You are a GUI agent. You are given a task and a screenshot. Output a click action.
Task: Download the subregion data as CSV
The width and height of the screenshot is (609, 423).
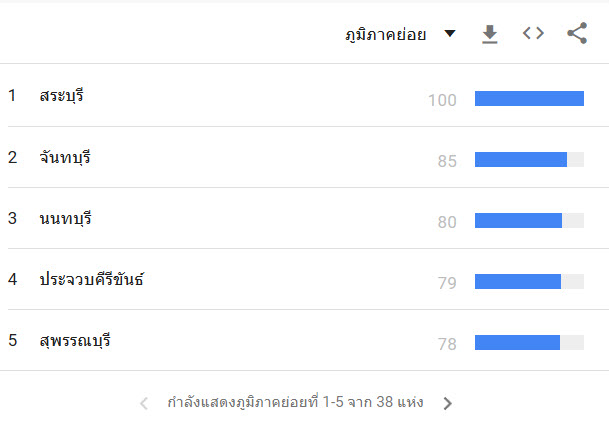[x=489, y=34]
